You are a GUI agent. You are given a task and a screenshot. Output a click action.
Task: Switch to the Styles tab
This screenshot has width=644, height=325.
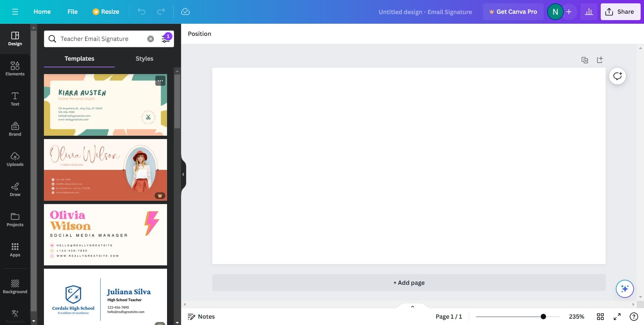[144, 58]
